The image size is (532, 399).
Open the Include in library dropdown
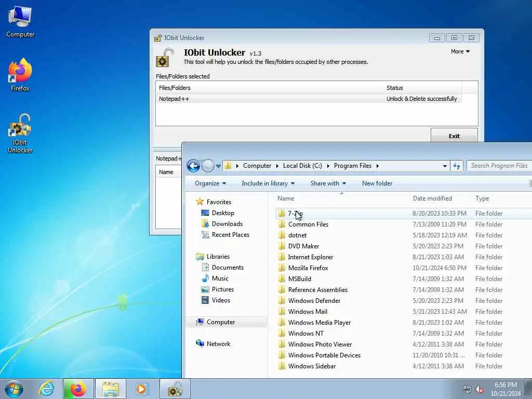(x=268, y=183)
